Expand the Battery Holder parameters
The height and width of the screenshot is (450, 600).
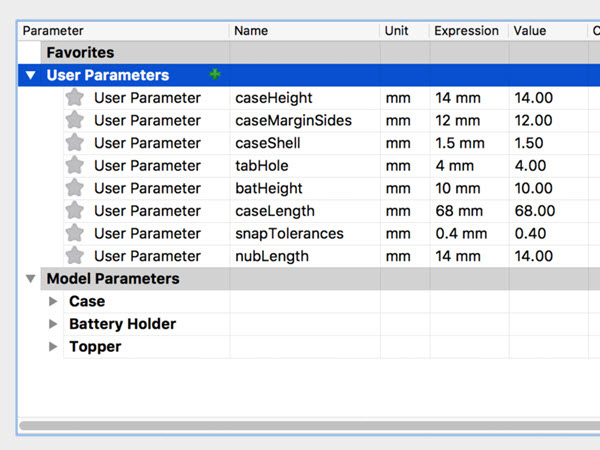click(53, 324)
